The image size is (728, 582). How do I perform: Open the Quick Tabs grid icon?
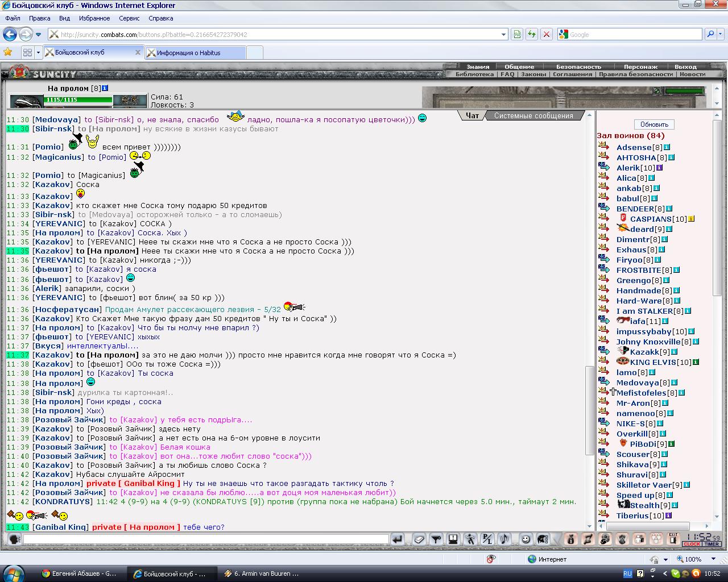click(27, 52)
